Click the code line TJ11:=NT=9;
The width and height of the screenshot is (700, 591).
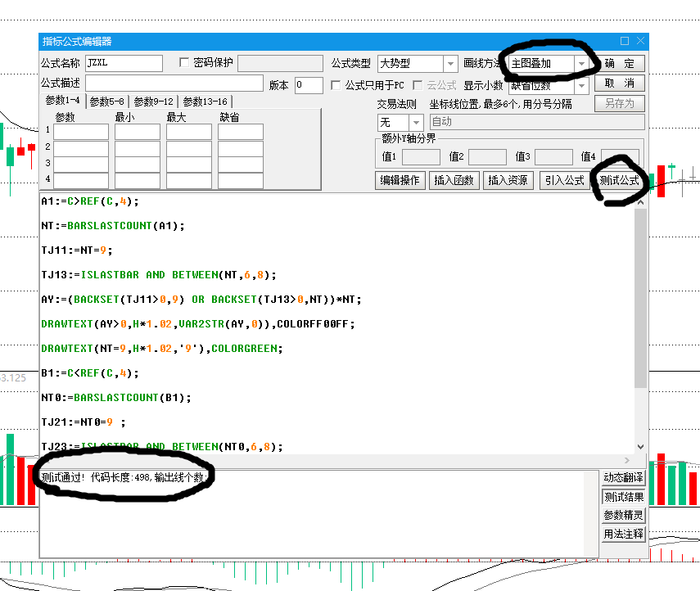coord(77,250)
